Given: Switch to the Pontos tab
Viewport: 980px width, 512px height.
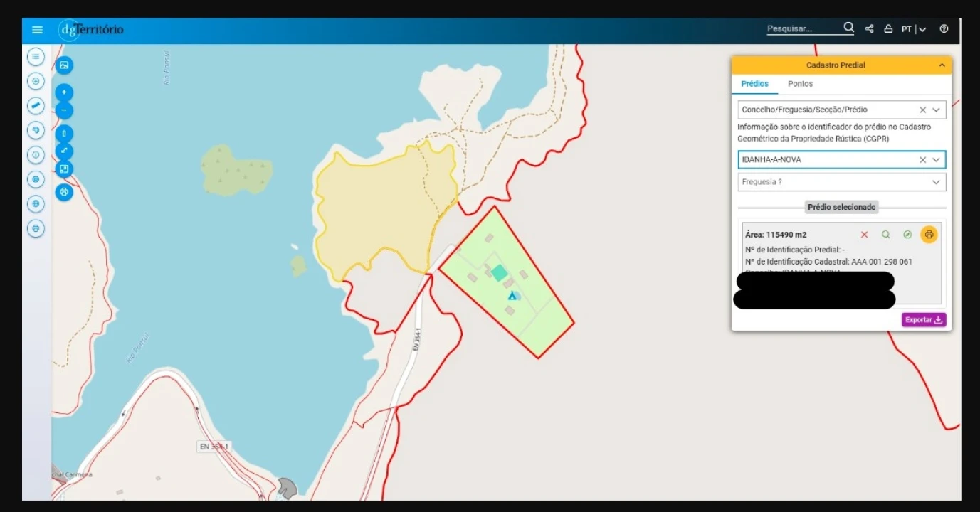Looking at the screenshot, I should pos(800,84).
